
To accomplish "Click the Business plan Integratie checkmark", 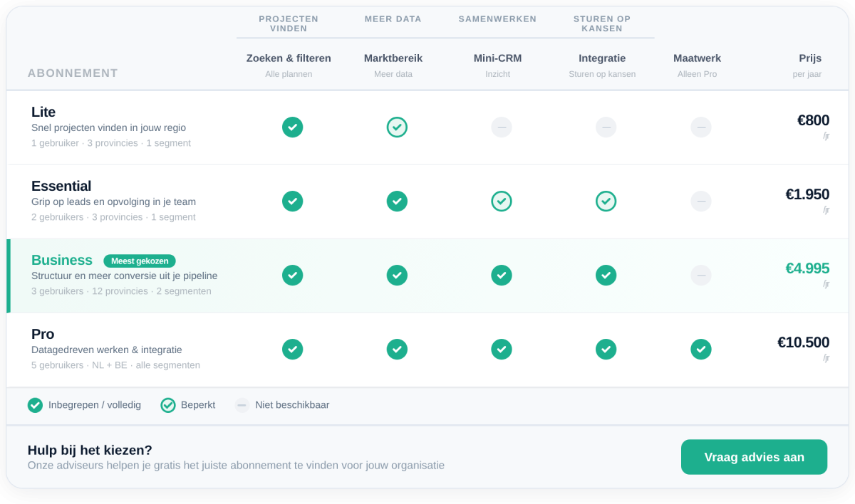I will pyautogui.click(x=606, y=275).
